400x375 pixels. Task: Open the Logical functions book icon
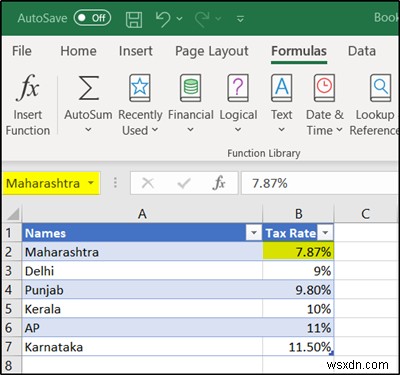(x=238, y=88)
